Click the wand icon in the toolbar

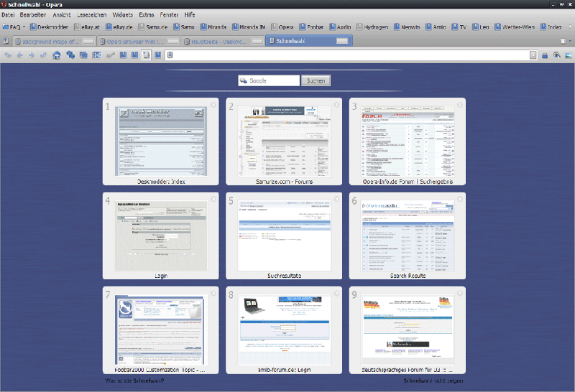pos(111,55)
